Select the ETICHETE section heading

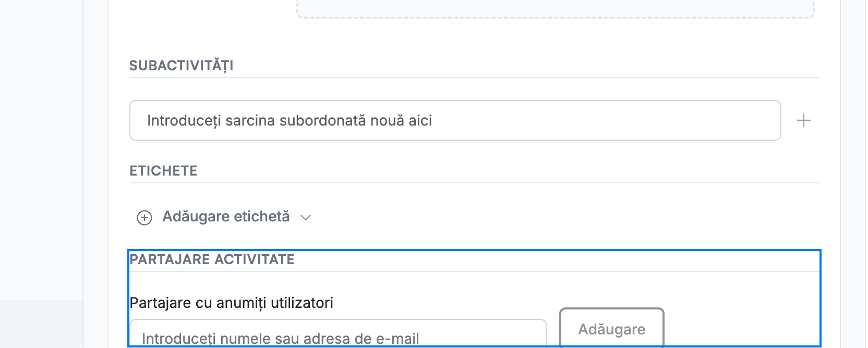coord(163,171)
